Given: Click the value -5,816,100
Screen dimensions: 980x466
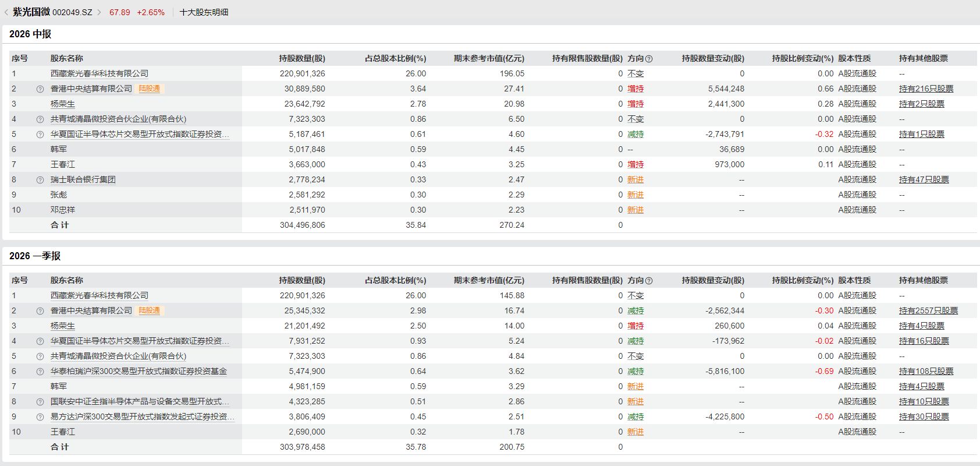Looking at the screenshot, I should tap(725, 371).
